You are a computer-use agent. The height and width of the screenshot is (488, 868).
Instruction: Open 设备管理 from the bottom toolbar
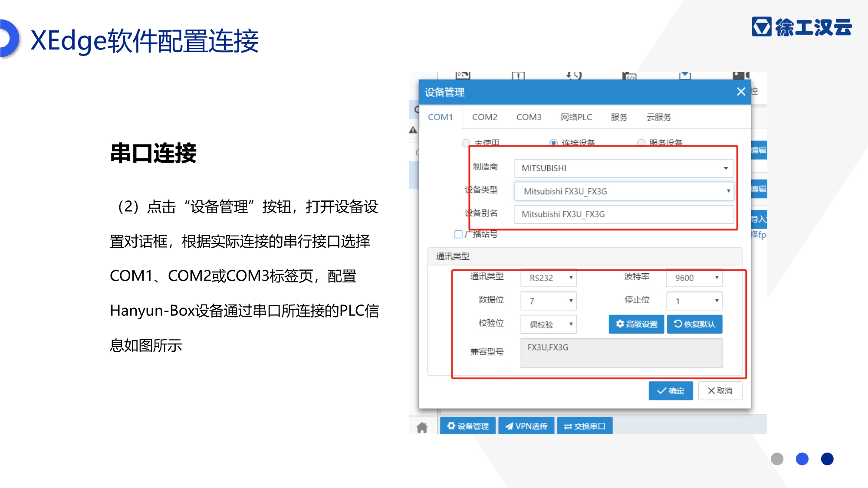(x=468, y=426)
